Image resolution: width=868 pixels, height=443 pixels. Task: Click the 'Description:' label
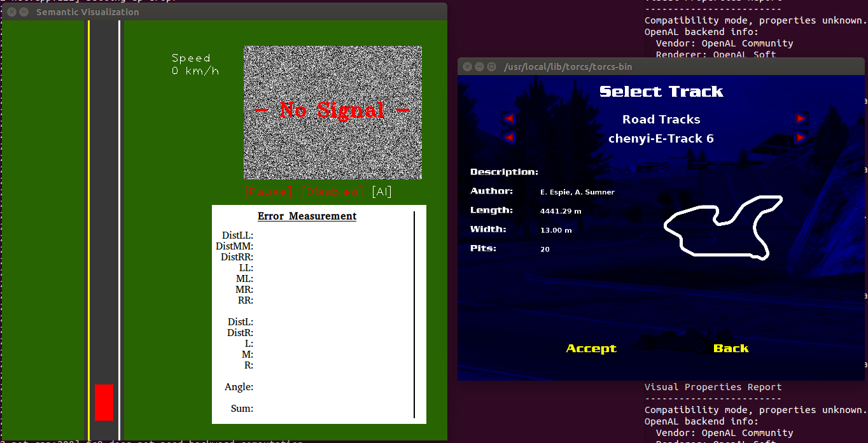(504, 172)
